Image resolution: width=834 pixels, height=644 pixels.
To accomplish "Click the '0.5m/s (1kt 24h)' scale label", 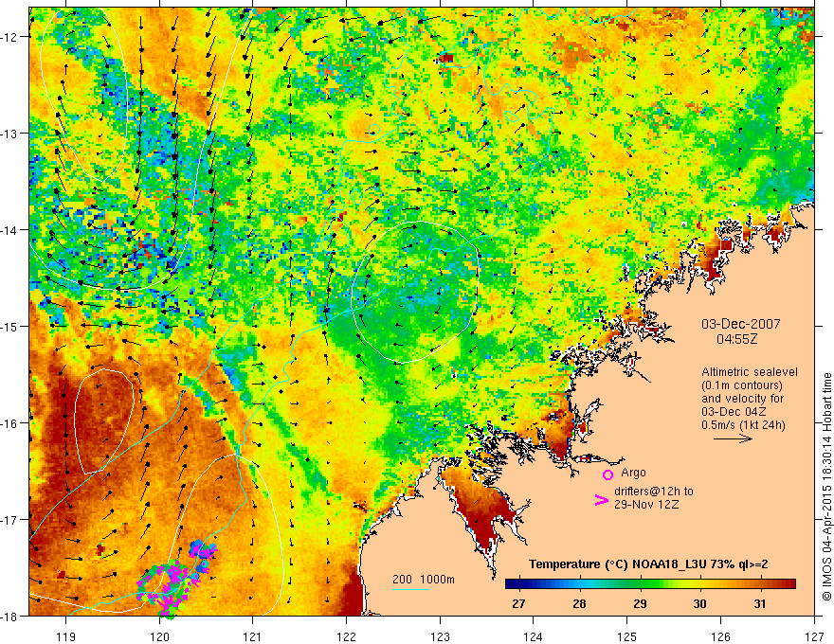I will [744, 425].
